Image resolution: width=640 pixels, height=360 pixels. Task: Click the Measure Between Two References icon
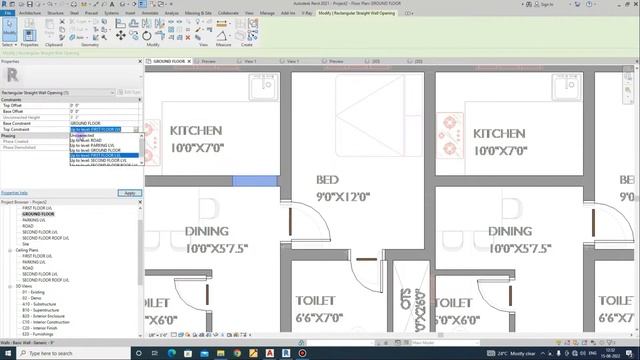coord(222,36)
